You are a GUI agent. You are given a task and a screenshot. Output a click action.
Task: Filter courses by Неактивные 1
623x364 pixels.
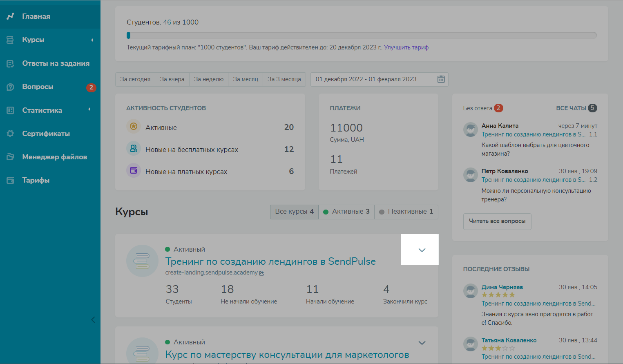coord(406,212)
